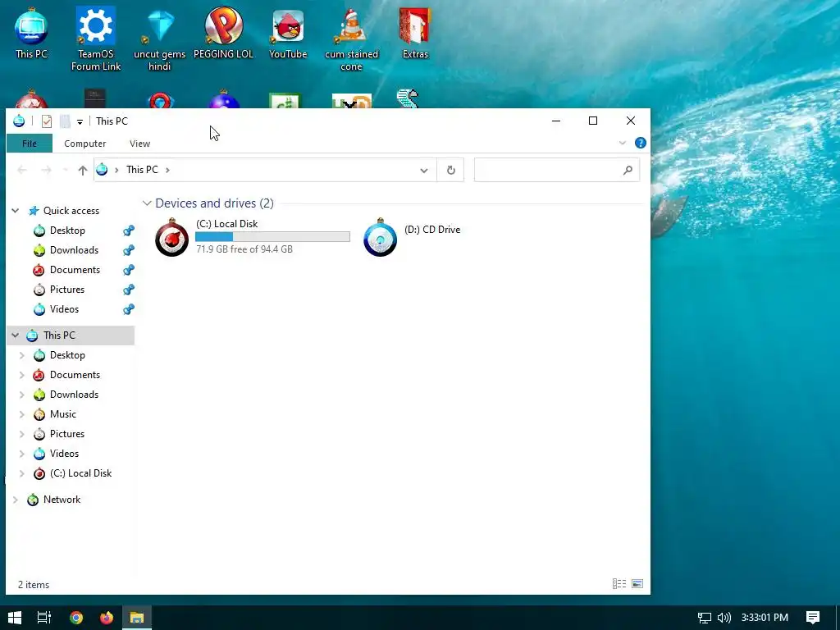Select Network in navigation pane
The image size is (840, 630).
pos(62,500)
